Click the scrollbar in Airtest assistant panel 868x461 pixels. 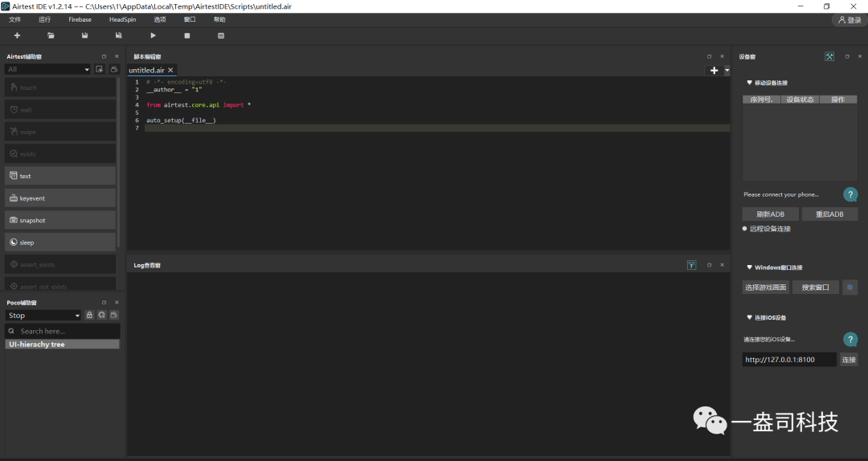(118, 163)
